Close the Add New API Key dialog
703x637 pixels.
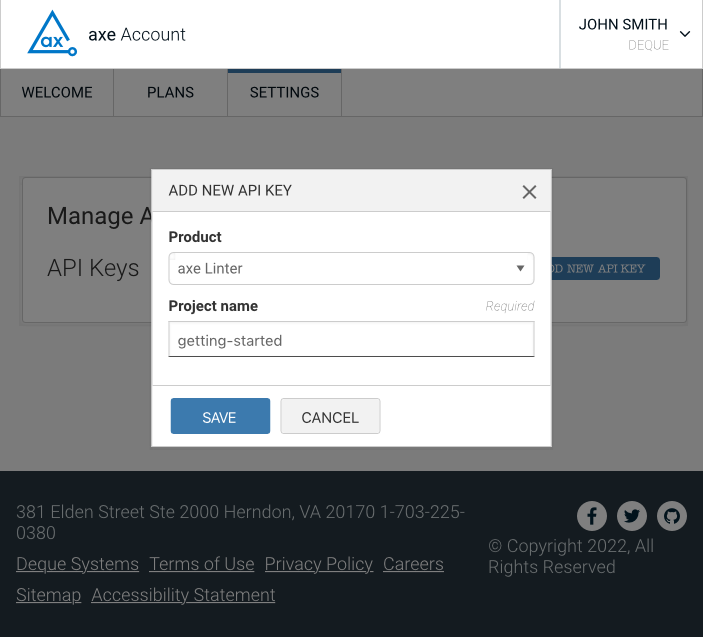tap(529, 192)
